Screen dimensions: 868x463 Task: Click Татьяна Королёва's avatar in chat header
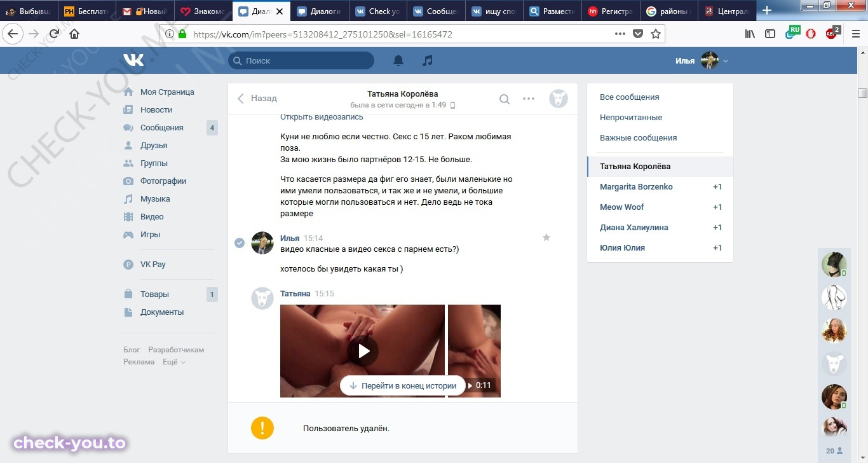click(558, 99)
